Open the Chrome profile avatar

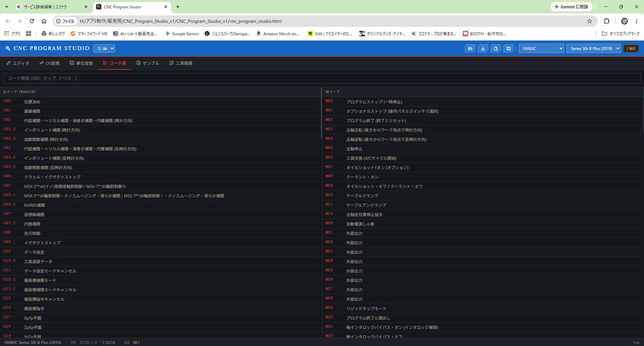click(624, 21)
